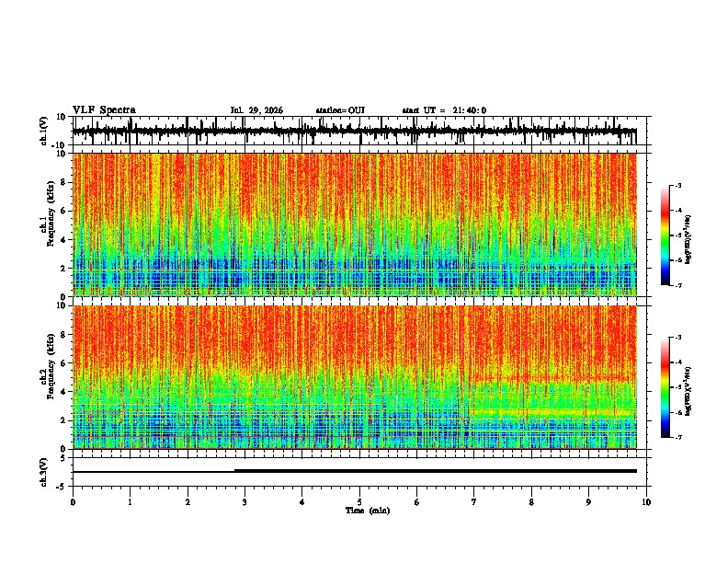Image resolution: width=728 pixels, height=563 pixels.
Task: Click the "Time (min)" x-axis label
Action: pyautogui.click(x=368, y=511)
